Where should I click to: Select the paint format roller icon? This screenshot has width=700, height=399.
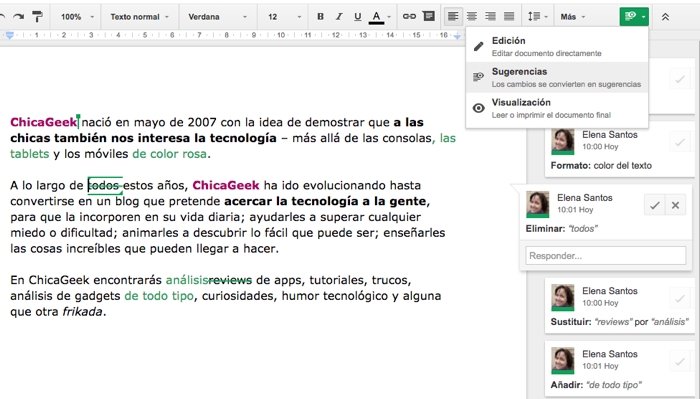tap(38, 17)
